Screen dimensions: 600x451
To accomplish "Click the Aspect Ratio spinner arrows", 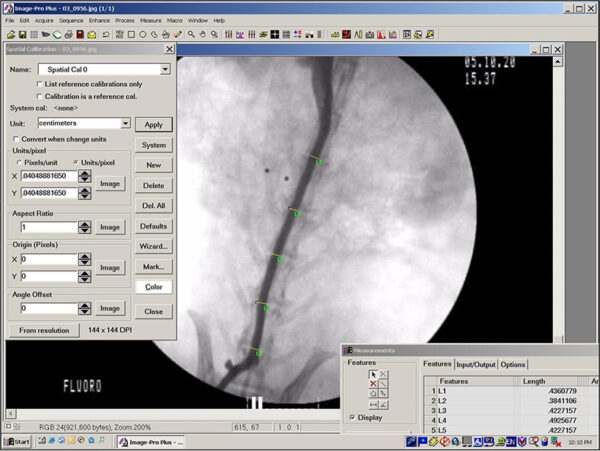I will point(85,227).
